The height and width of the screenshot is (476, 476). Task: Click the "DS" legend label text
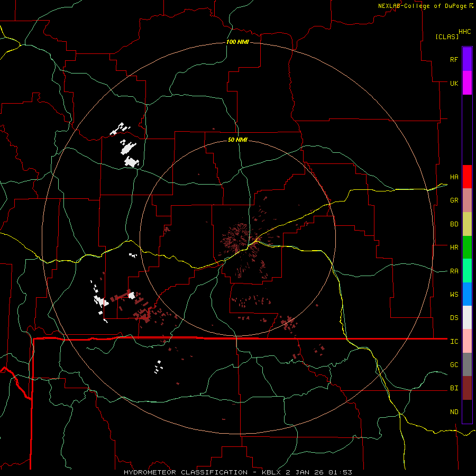[454, 318]
